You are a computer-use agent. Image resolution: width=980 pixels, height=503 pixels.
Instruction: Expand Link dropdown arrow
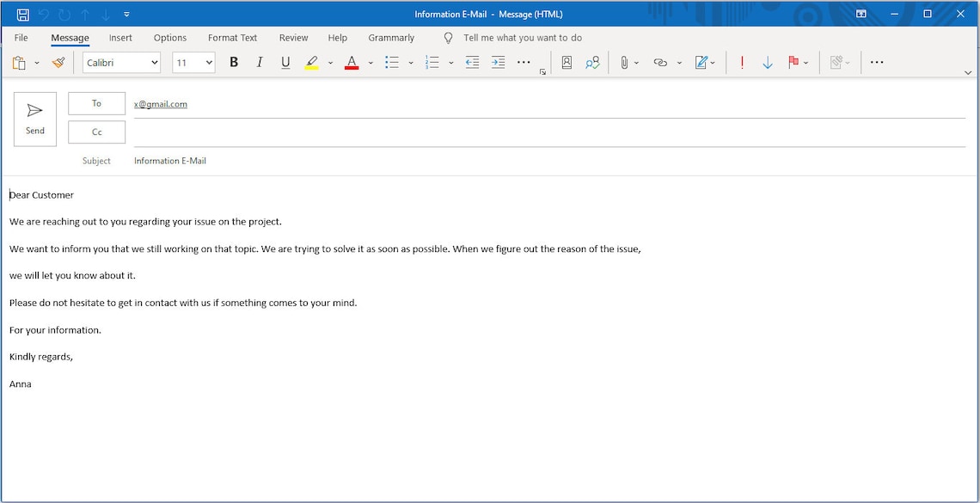click(679, 63)
